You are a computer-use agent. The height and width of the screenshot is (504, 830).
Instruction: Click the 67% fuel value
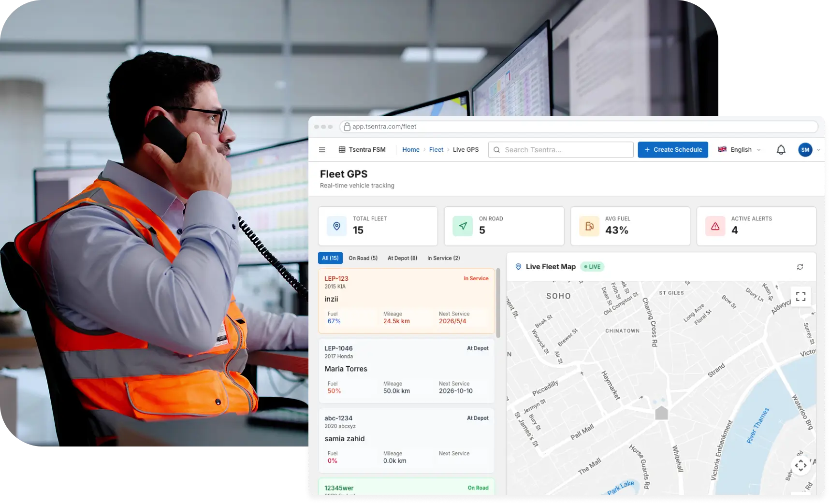[334, 321]
